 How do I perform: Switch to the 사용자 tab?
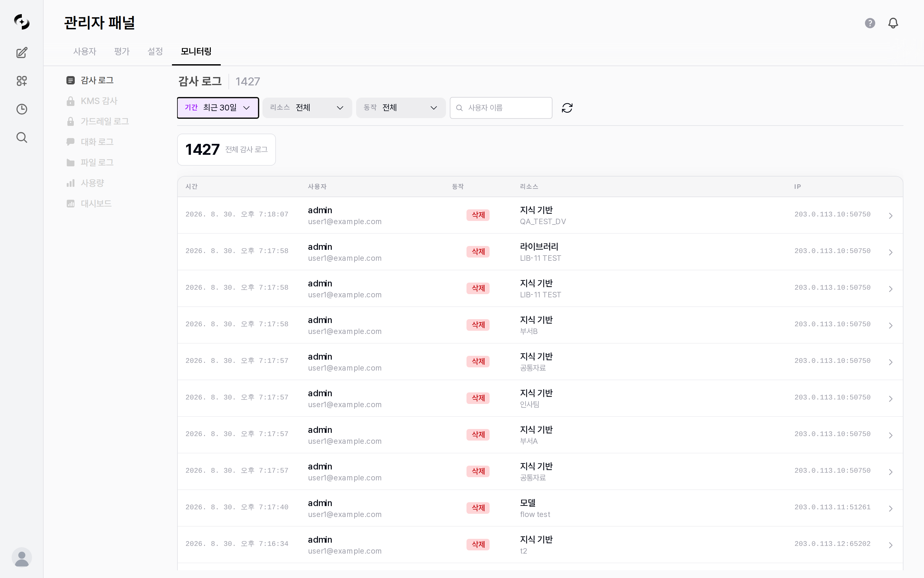tap(85, 51)
